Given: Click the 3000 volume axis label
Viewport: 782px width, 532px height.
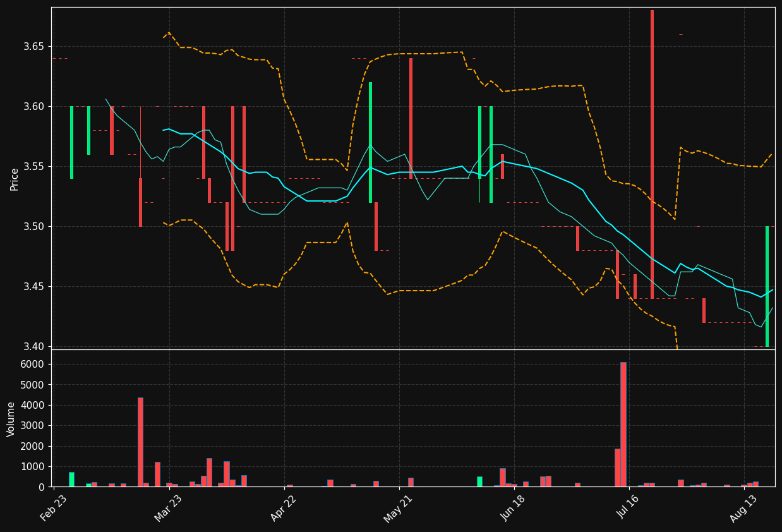Looking at the screenshot, I should 34,426.
